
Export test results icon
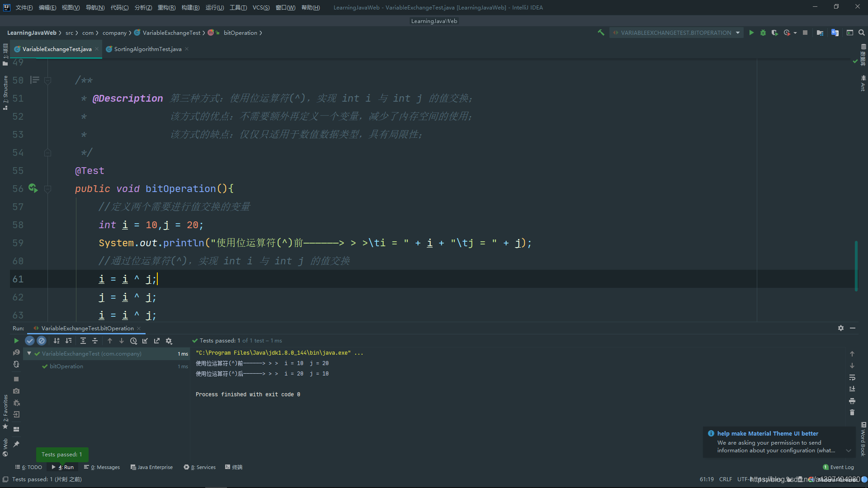point(157,341)
